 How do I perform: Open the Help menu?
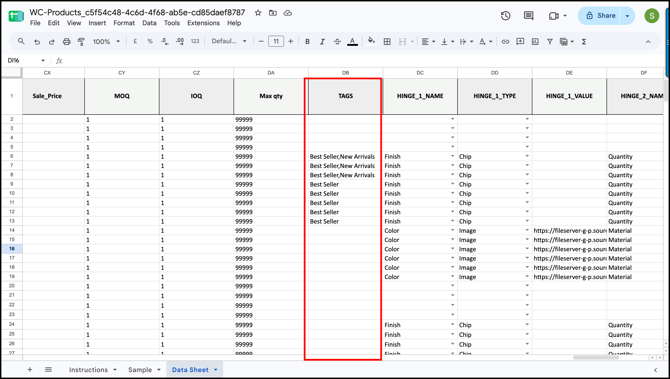pos(234,23)
